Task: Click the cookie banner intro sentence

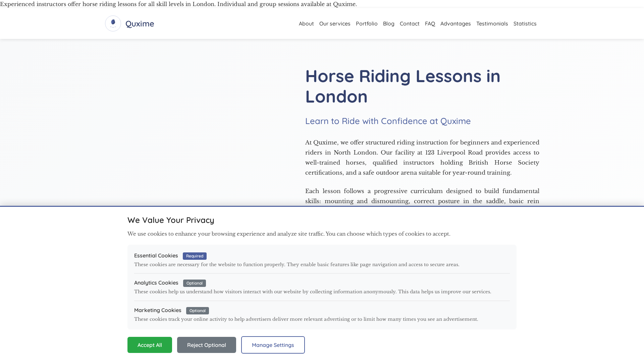Action: [x=289, y=234]
